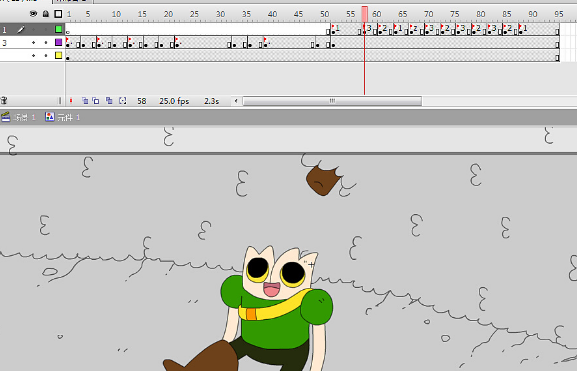Click frame 95 on timeline ruler
The height and width of the screenshot is (371, 577).
point(559,14)
